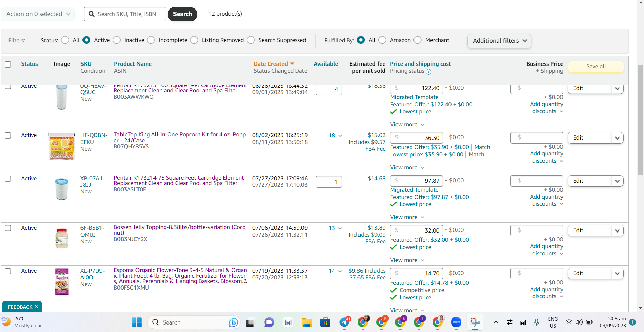Open Telegram with 41 unread badge

click(345, 322)
